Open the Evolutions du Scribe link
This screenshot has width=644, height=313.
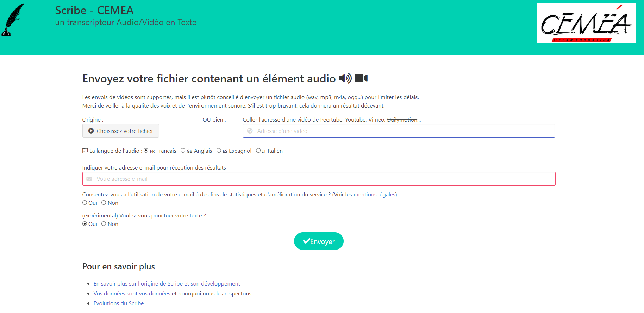coord(119,303)
